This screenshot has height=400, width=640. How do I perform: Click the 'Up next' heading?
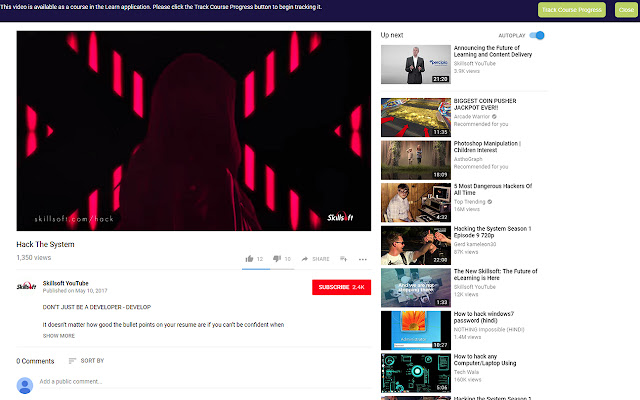point(392,35)
